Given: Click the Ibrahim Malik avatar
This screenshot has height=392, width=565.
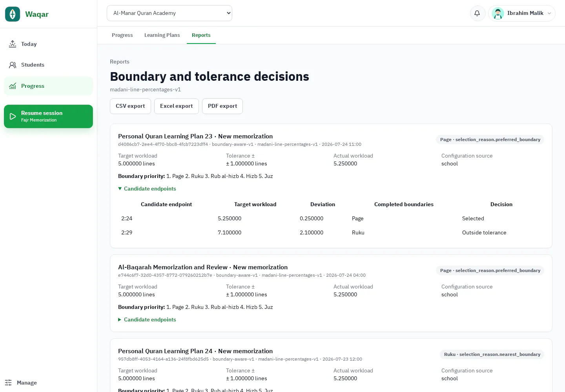Looking at the screenshot, I should click(498, 13).
